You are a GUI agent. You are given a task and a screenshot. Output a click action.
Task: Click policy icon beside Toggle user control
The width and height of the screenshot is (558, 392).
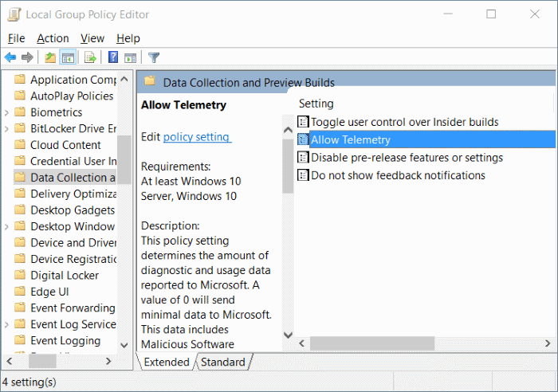click(x=303, y=122)
